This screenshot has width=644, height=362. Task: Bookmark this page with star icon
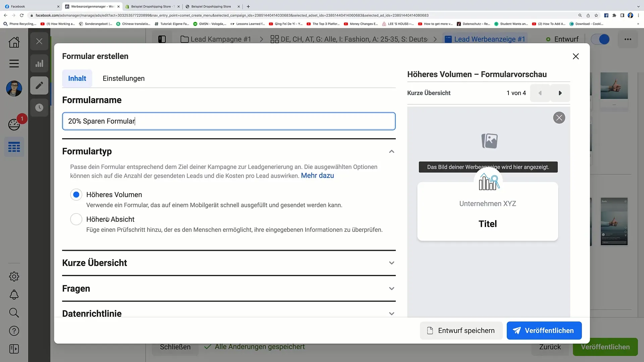pyautogui.click(x=596, y=15)
